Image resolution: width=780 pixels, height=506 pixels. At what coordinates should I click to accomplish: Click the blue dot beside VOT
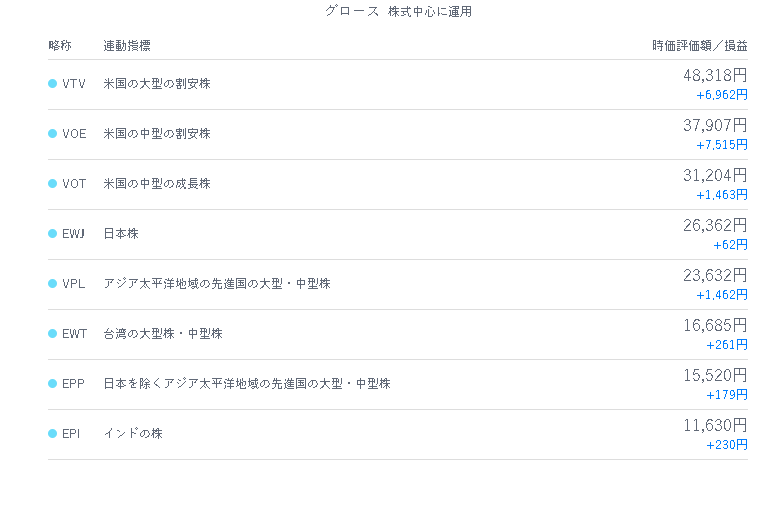click(52, 184)
